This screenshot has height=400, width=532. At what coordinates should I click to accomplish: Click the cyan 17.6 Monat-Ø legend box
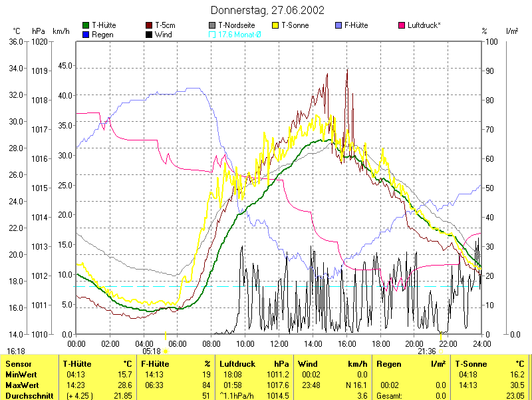point(212,34)
